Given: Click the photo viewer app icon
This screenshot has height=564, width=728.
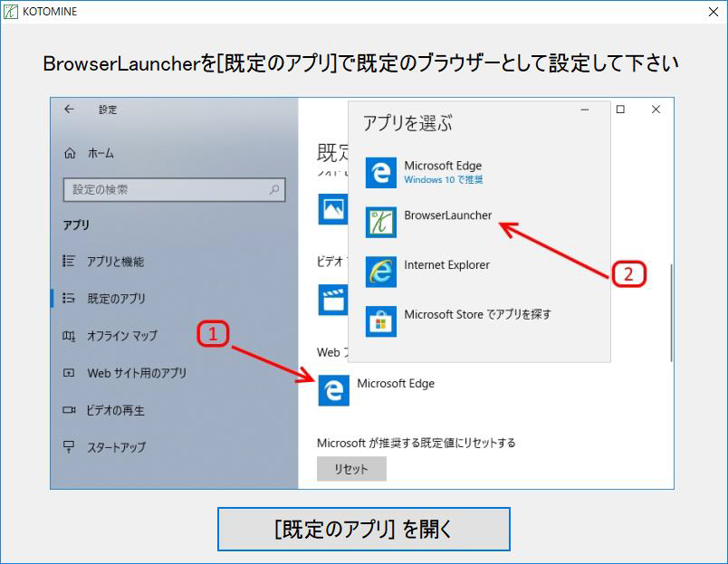Looking at the screenshot, I should 332,209.
